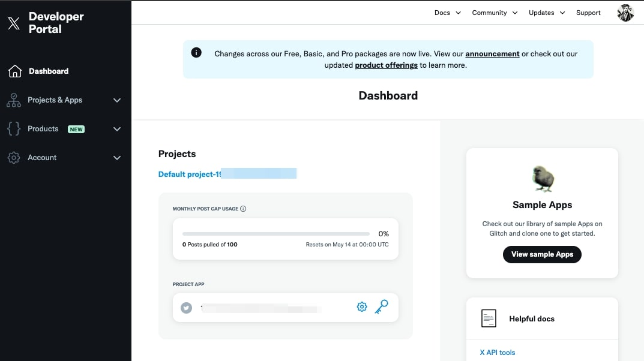
Task: Select Account sidebar item
Action: [42, 158]
